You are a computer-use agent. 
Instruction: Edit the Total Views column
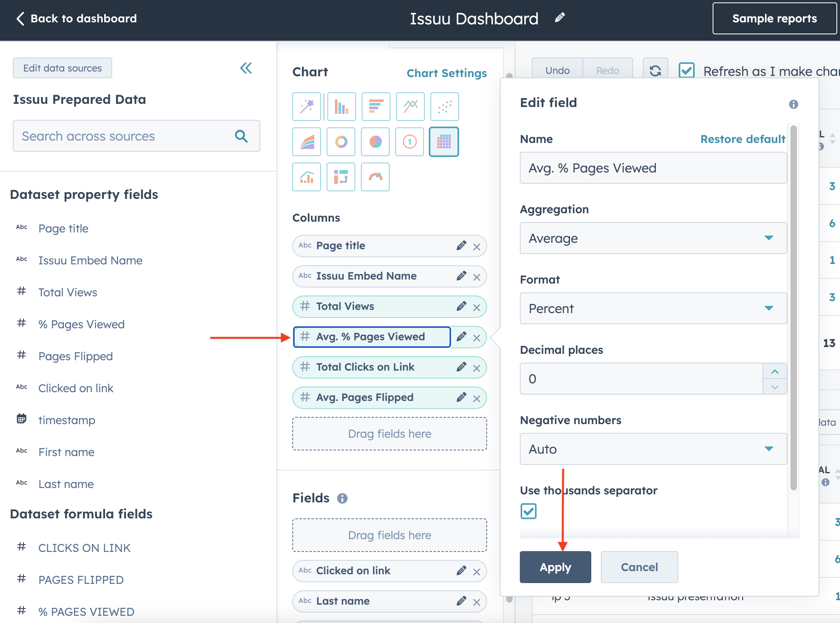pyautogui.click(x=461, y=306)
